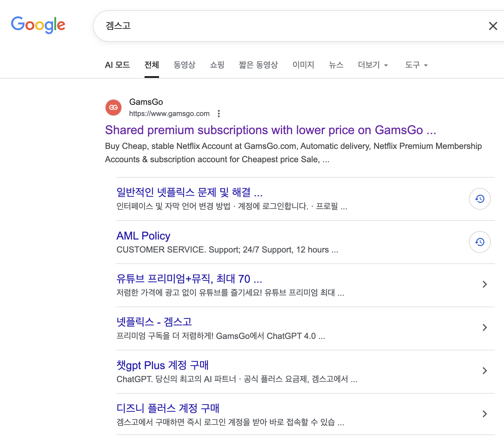Select the 전체 tab
504x438 pixels.
click(152, 65)
